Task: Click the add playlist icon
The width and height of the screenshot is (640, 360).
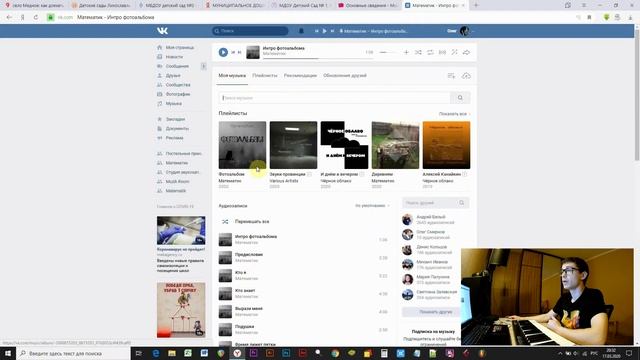Action: coord(451,76)
